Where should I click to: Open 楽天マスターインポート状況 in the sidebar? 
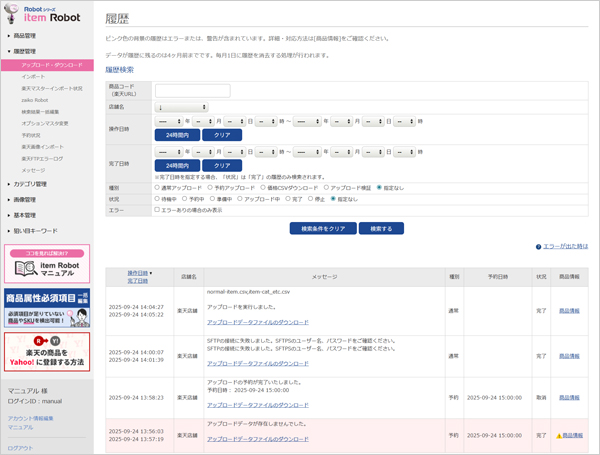[x=52, y=88]
